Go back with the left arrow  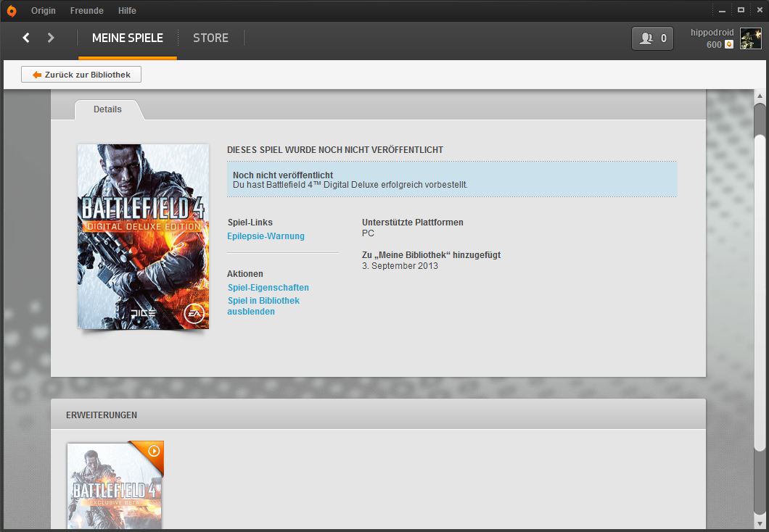click(x=26, y=38)
